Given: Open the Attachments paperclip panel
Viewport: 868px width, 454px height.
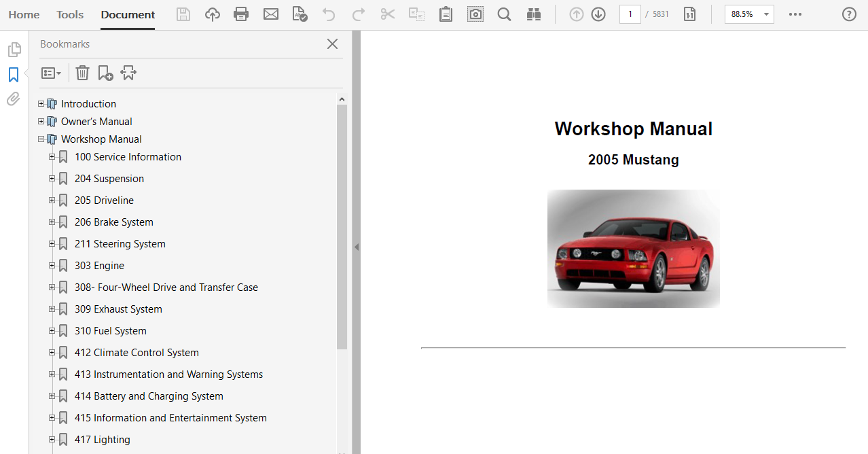Looking at the screenshot, I should 14,99.
